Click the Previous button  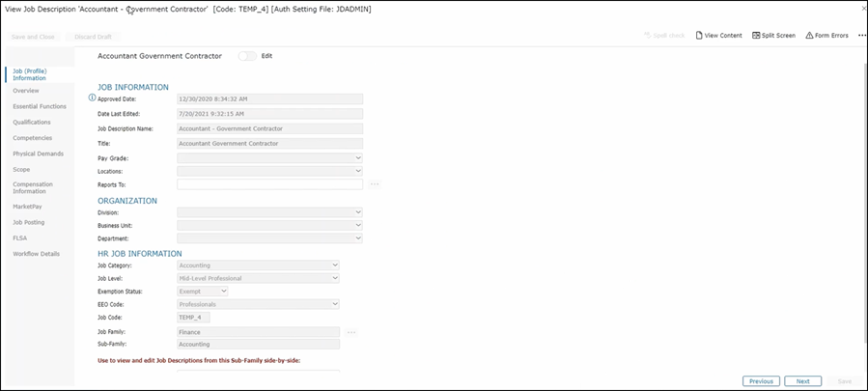point(761,381)
